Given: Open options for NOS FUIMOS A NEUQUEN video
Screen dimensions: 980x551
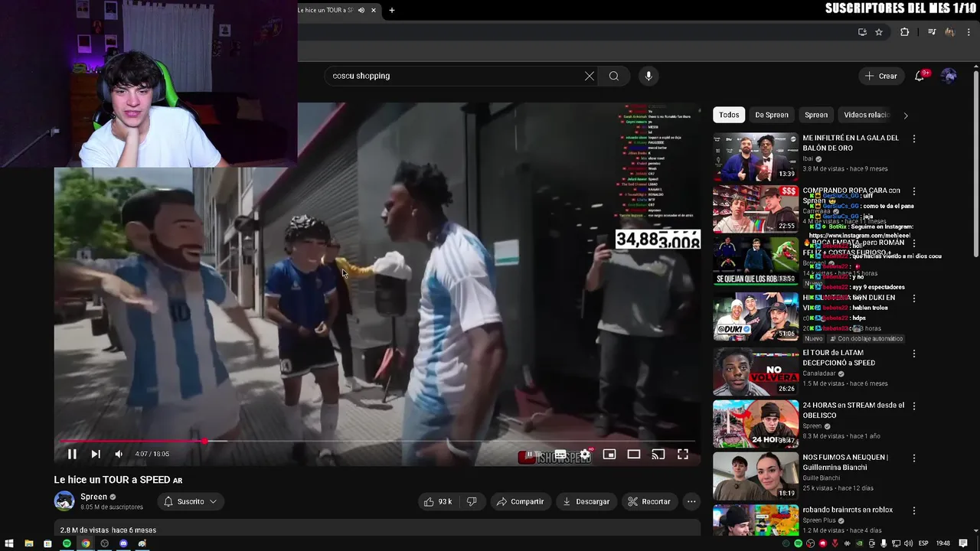Looking at the screenshot, I should click(913, 458).
